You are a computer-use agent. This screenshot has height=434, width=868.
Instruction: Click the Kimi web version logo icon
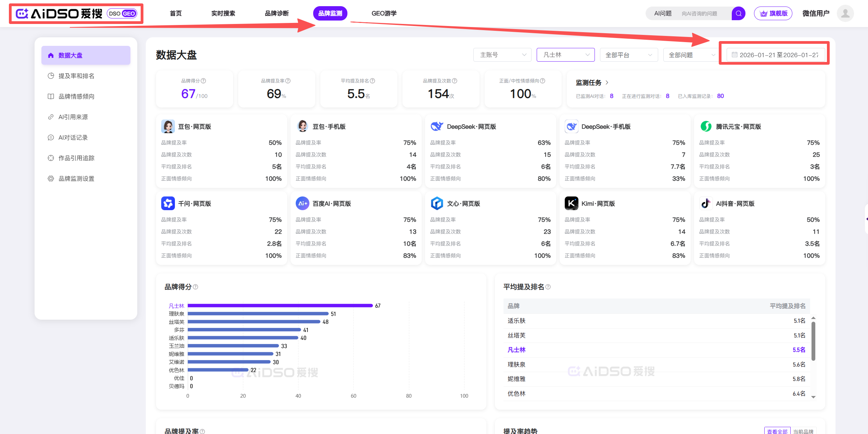pos(571,203)
